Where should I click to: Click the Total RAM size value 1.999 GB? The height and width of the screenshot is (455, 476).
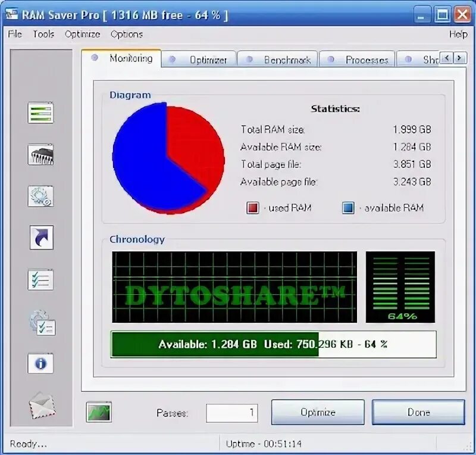tap(412, 129)
